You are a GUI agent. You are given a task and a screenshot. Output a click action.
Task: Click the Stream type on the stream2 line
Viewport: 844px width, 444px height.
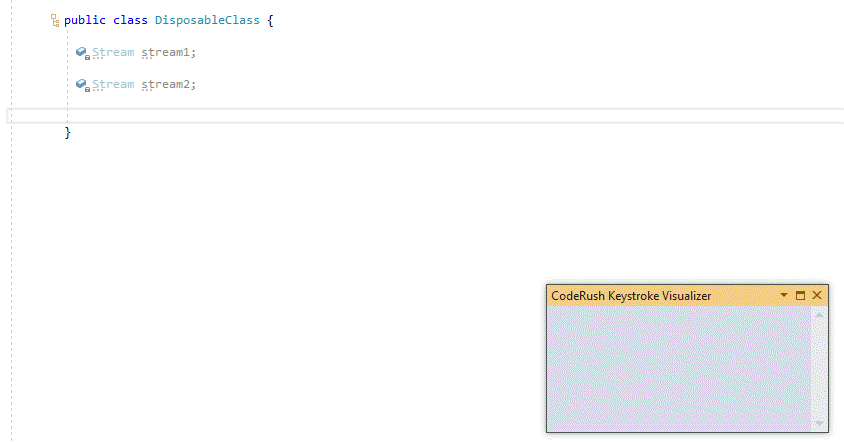point(113,85)
